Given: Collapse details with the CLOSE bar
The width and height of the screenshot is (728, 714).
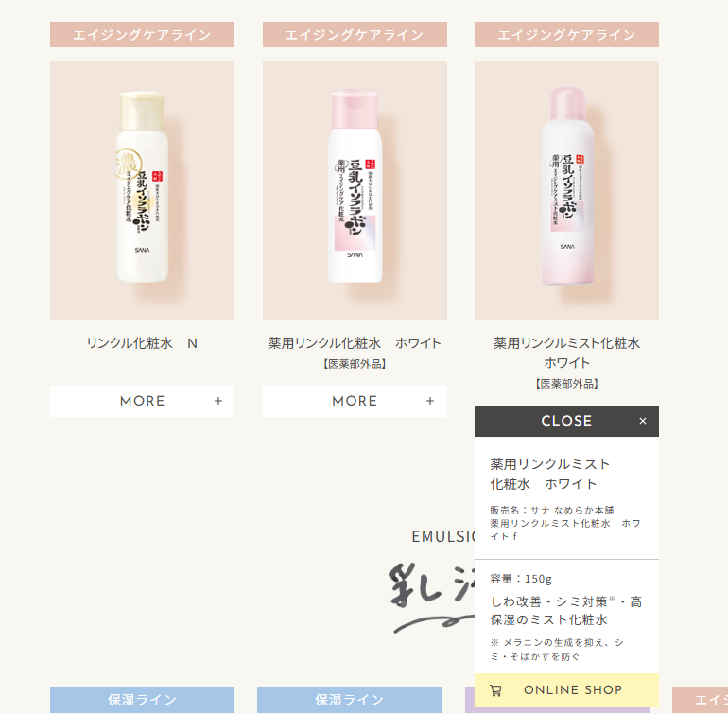Looking at the screenshot, I should pyautogui.click(x=566, y=421).
